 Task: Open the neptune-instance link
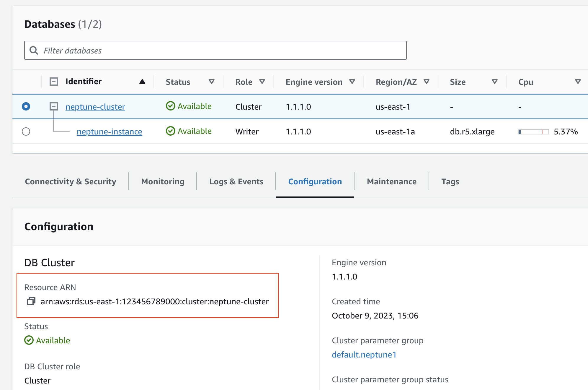click(x=109, y=131)
